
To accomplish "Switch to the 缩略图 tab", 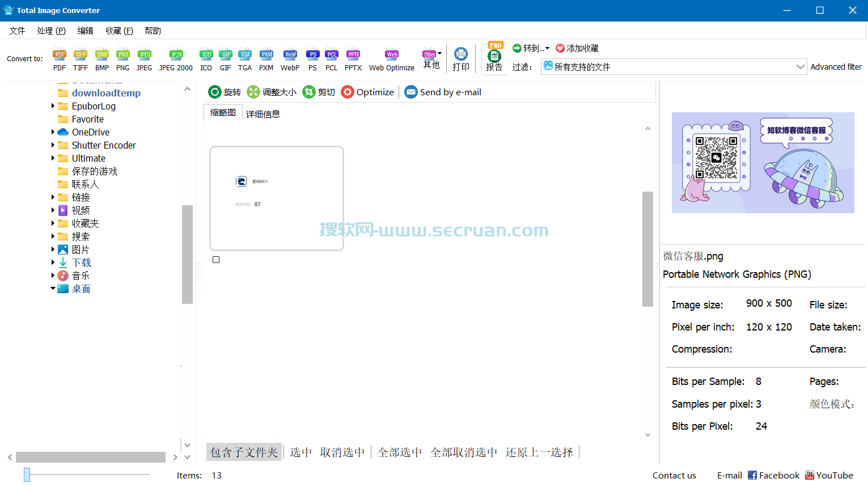I will point(223,113).
